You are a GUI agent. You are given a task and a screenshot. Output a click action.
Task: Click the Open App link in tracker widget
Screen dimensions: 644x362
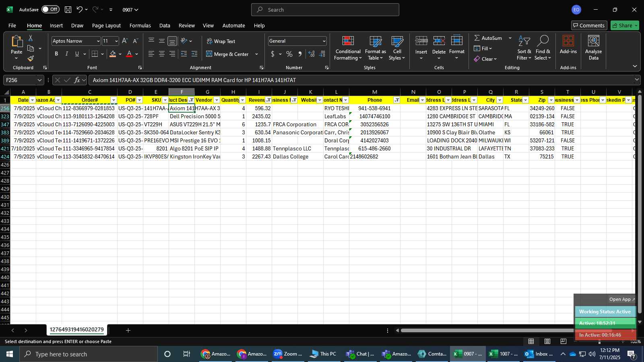click(622, 299)
